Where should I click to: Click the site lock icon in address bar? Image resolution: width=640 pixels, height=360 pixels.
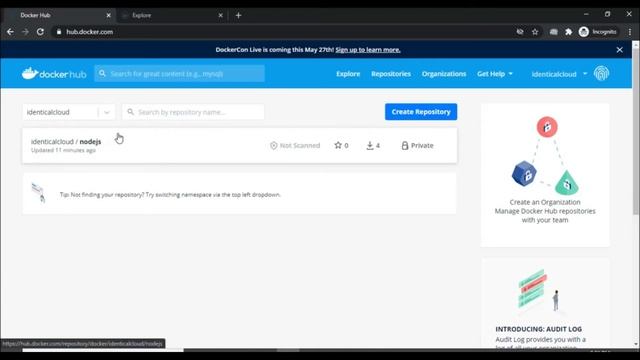[59, 32]
